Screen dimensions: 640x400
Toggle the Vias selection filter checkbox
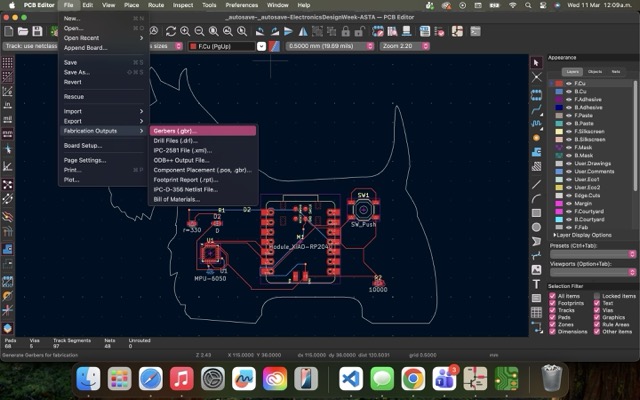click(597, 310)
